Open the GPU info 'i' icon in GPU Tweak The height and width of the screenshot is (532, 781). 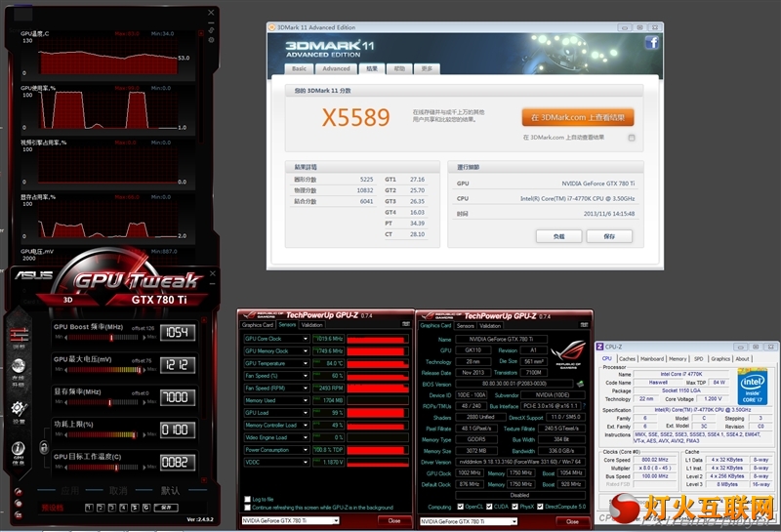(x=19, y=448)
